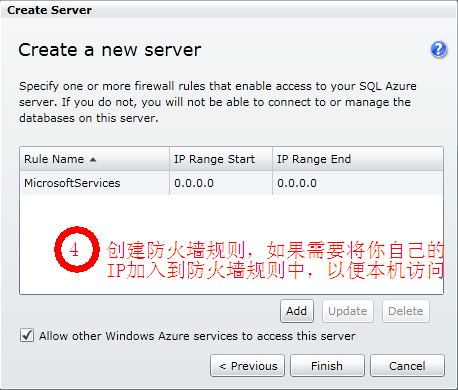Cancel the Create Server dialog
Viewport: 458px width, 390px height.
pyautogui.click(x=407, y=366)
